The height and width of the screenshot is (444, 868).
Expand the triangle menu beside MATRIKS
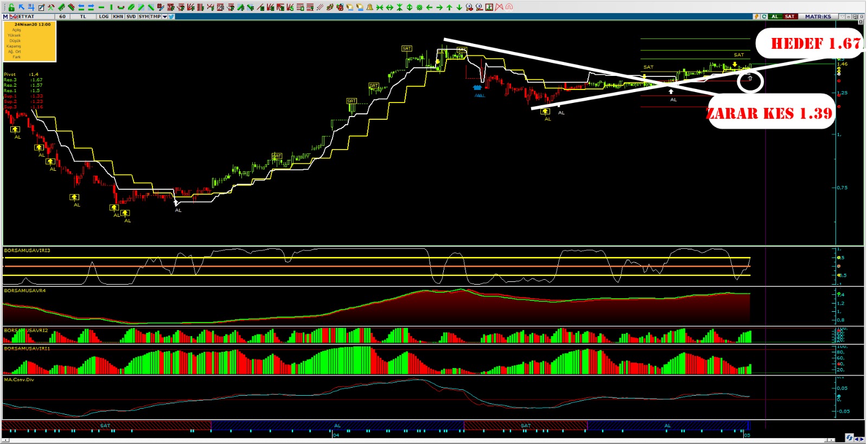[x=842, y=16]
